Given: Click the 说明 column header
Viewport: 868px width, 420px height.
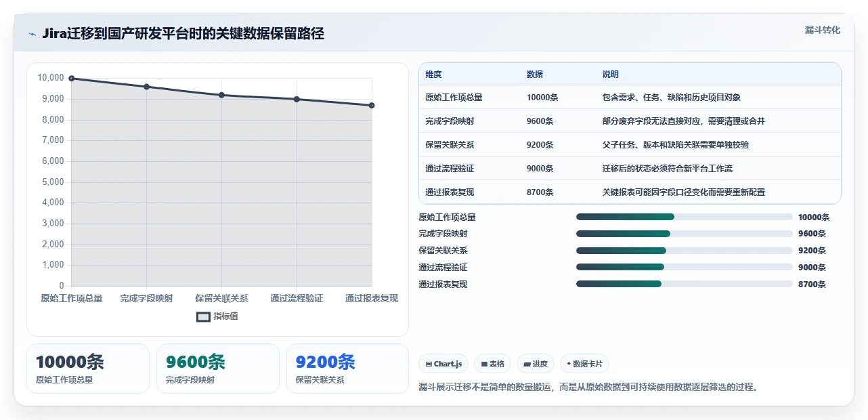Looking at the screenshot, I should coord(610,75).
